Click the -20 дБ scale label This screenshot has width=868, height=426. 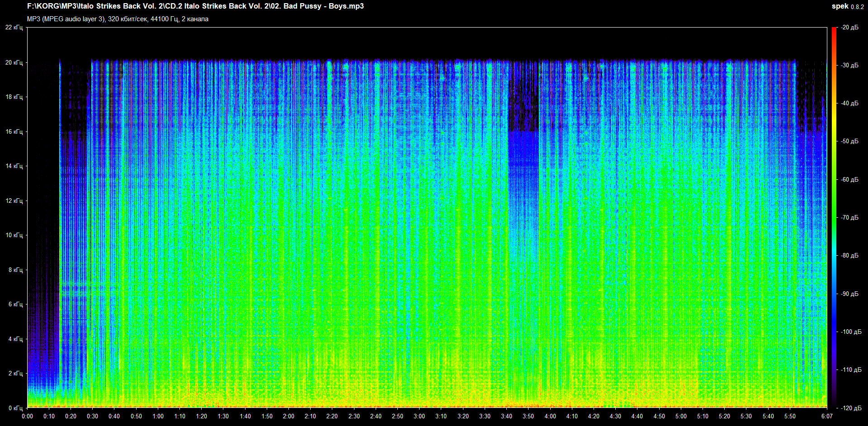849,28
